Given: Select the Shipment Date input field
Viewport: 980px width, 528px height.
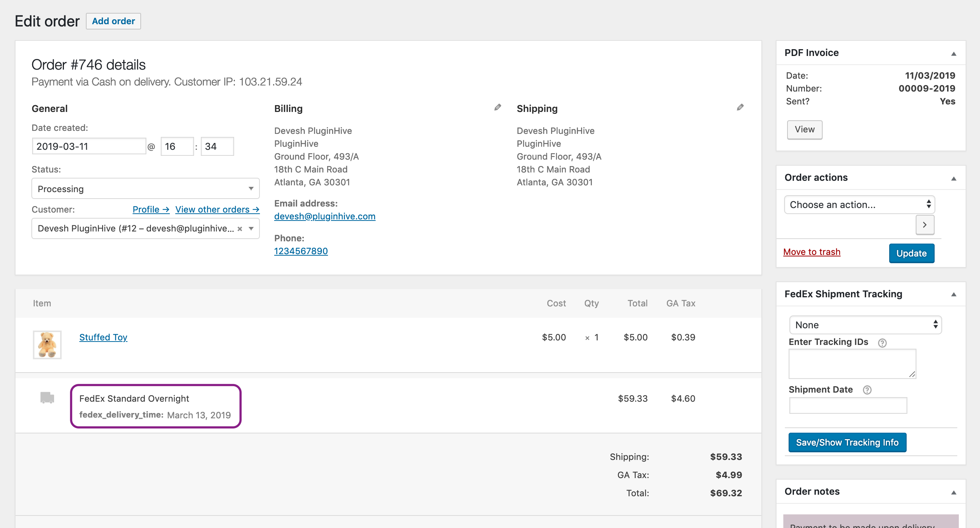Looking at the screenshot, I should (x=848, y=407).
